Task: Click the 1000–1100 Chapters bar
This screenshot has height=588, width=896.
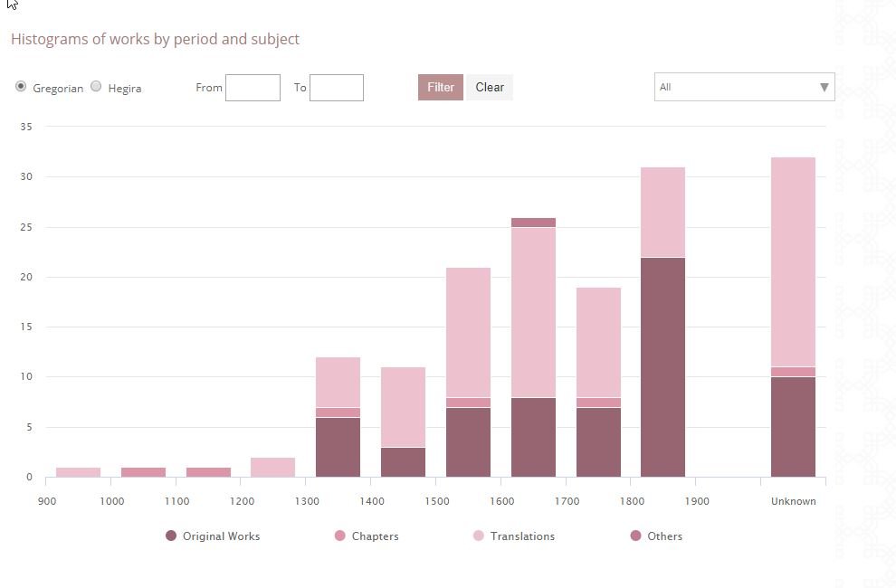Action: coord(143,472)
